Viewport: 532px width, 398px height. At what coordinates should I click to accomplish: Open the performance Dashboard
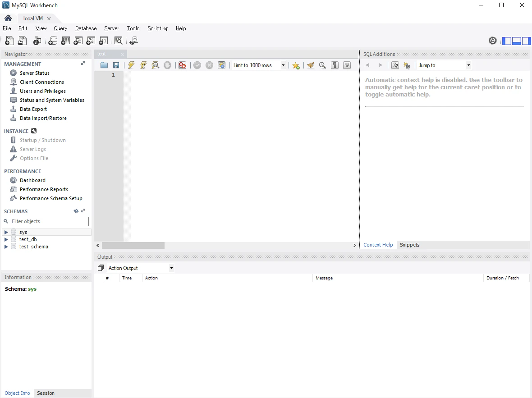pyautogui.click(x=32, y=180)
